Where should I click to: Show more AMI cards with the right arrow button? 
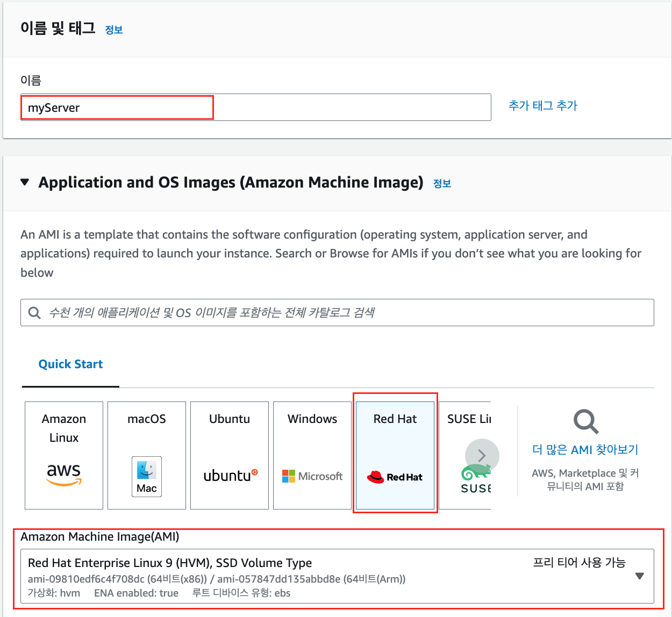click(482, 456)
